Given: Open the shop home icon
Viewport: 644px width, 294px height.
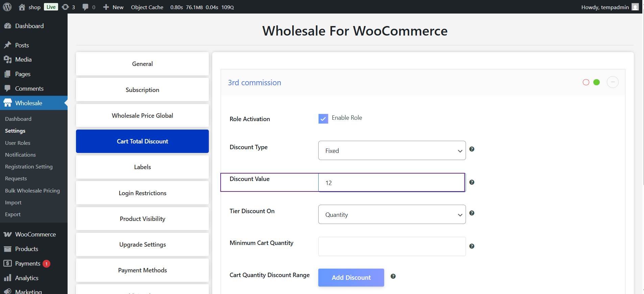Looking at the screenshot, I should click(22, 7).
